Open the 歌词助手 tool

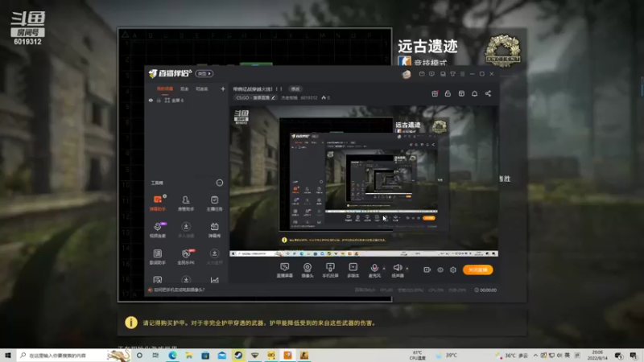point(157,257)
